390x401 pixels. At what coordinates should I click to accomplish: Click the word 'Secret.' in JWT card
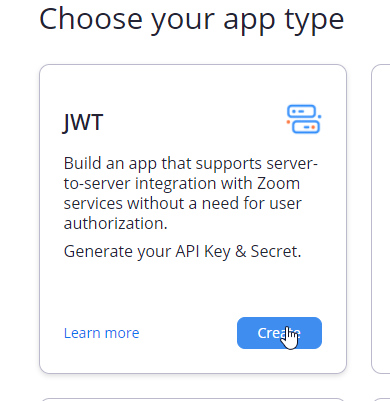[276, 251]
